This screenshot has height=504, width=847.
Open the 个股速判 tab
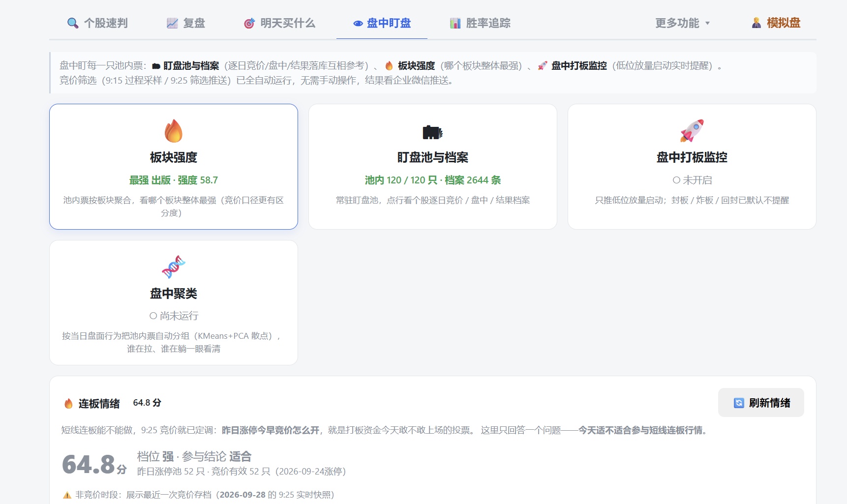pyautogui.click(x=97, y=23)
